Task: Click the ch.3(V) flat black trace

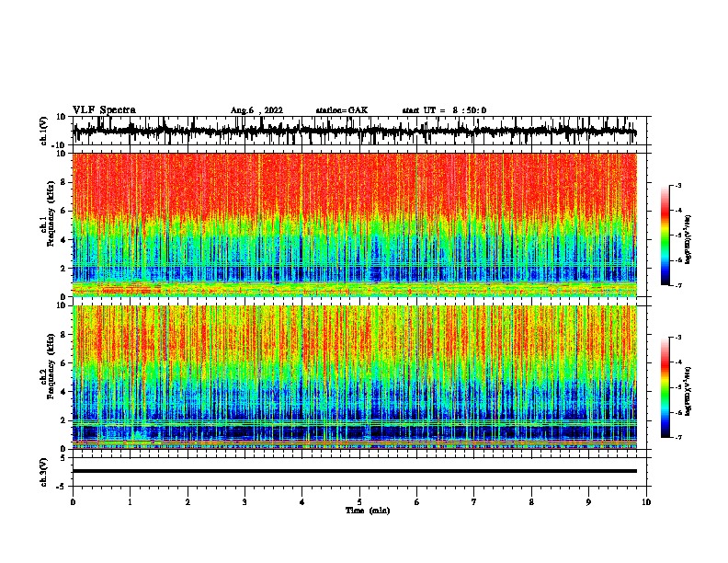Action: 354,471
